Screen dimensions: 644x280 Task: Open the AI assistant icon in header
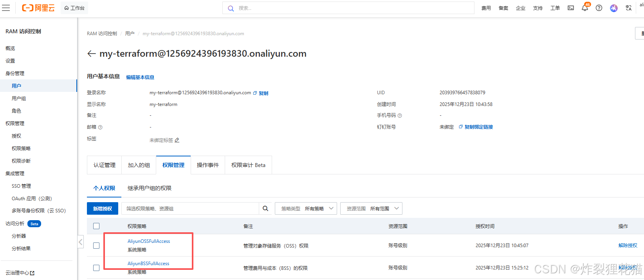point(614,8)
